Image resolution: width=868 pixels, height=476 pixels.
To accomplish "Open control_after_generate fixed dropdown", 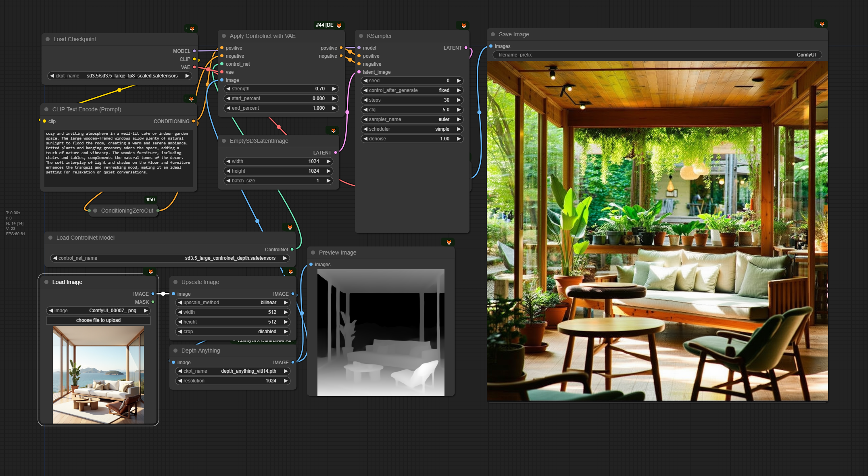I will [x=412, y=90].
